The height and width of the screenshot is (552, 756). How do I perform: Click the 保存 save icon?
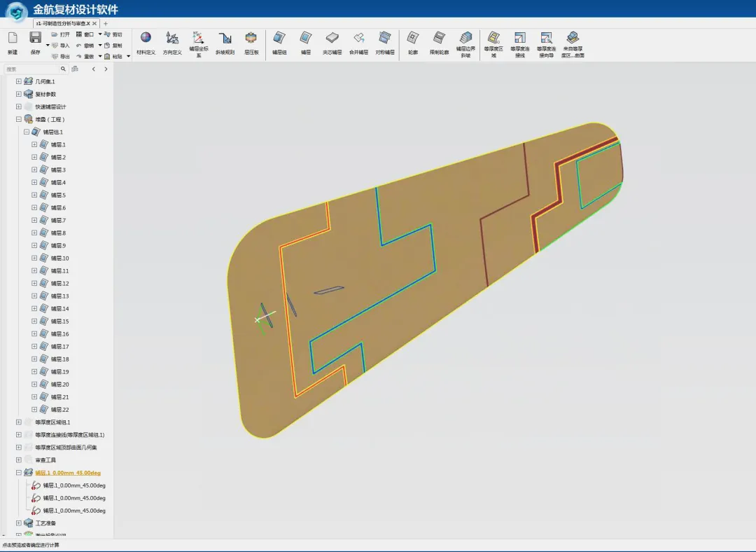click(x=35, y=43)
